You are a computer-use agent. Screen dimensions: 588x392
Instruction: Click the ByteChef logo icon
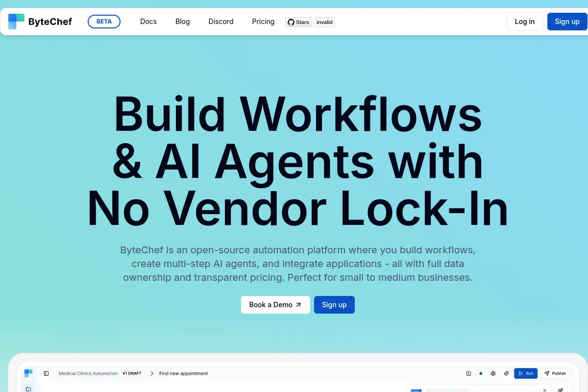coord(16,22)
